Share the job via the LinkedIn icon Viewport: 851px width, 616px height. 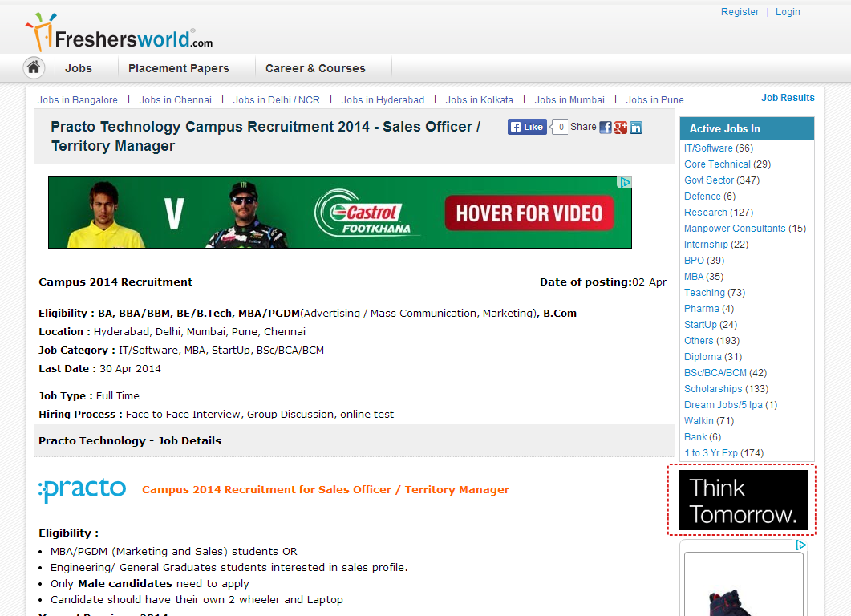[636, 128]
